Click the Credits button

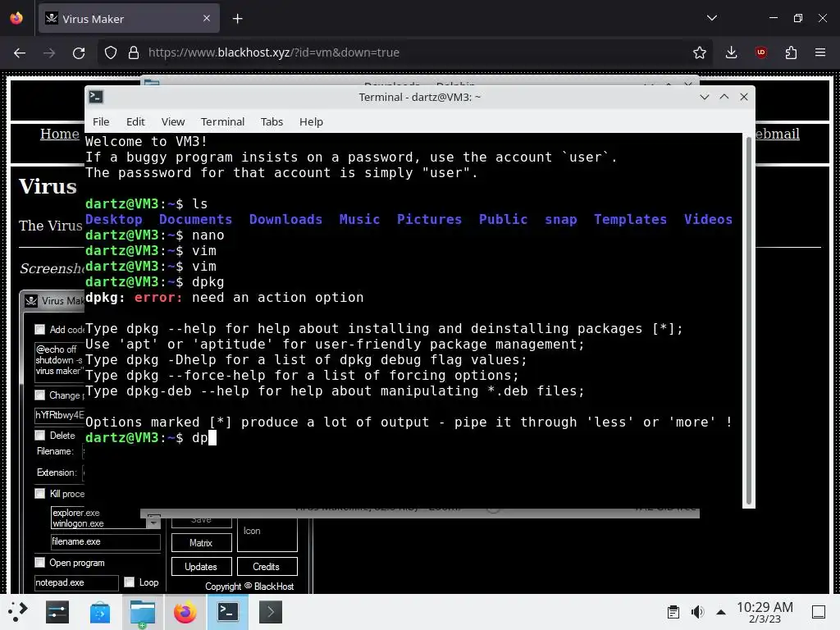267,566
